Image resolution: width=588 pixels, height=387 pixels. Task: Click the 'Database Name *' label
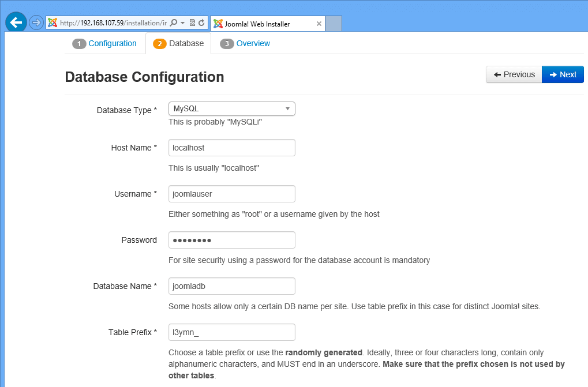click(x=125, y=286)
